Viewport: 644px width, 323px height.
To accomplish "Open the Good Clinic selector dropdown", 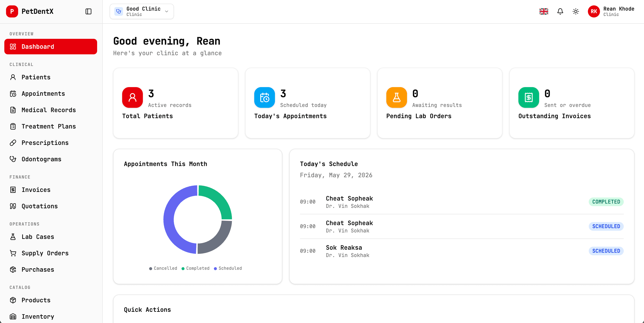I will pyautogui.click(x=142, y=11).
